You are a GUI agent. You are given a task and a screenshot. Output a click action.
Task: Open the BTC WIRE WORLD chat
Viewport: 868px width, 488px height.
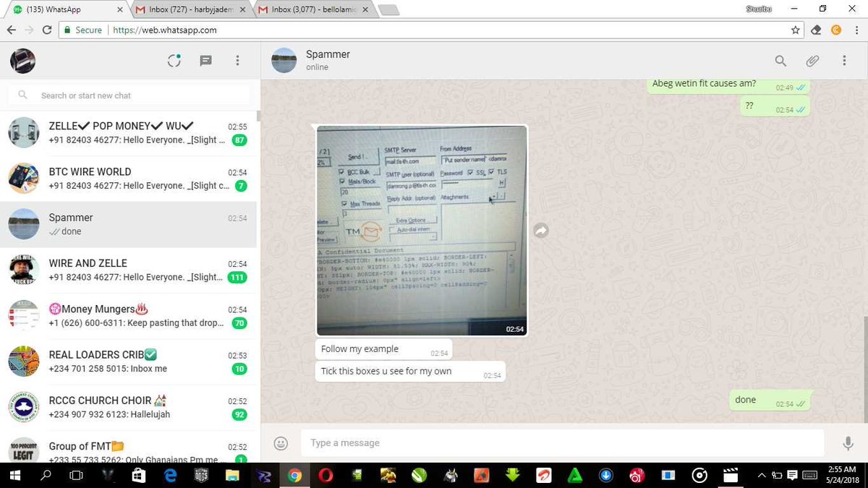pyautogui.click(x=128, y=179)
